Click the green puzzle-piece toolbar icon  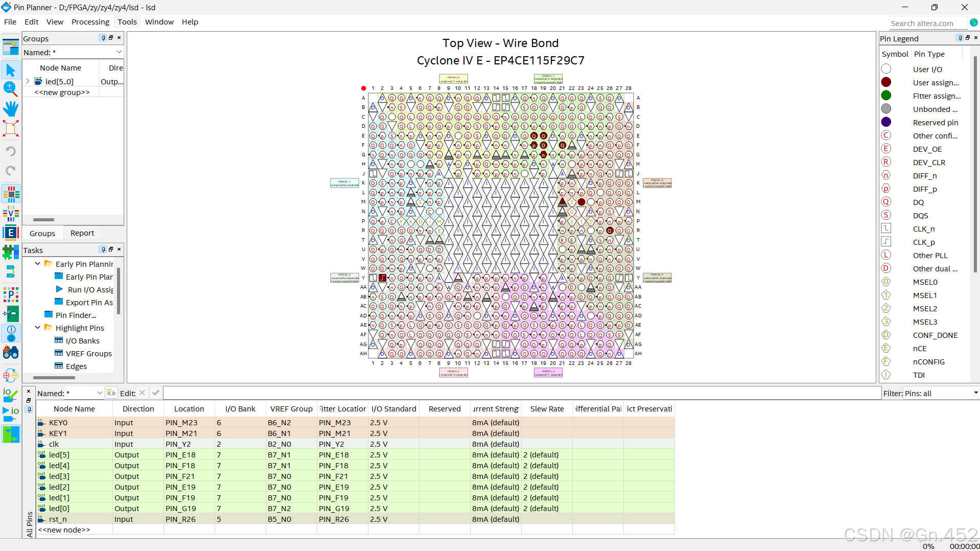11,252
